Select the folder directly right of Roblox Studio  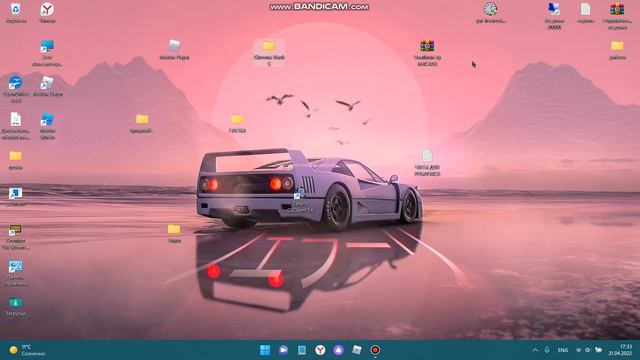click(x=142, y=123)
